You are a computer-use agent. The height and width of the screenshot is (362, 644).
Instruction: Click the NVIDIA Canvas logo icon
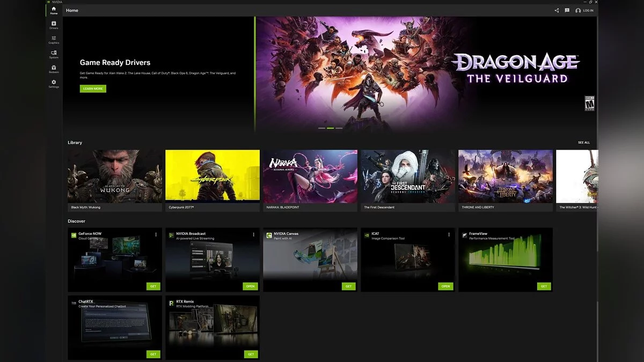point(269,235)
